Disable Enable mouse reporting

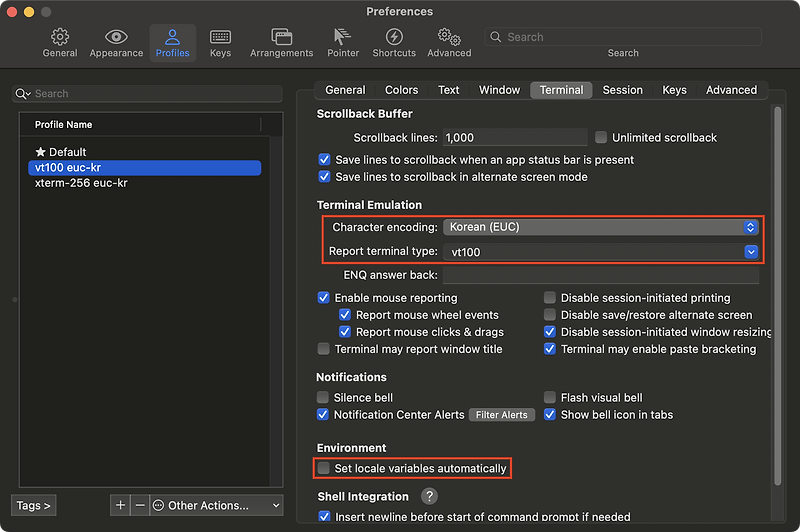(x=323, y=297)
